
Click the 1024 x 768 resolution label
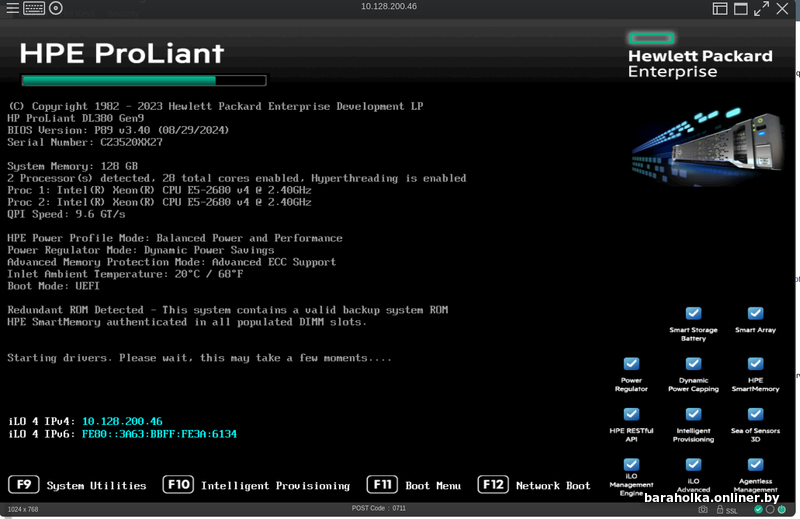click(23, 509)
